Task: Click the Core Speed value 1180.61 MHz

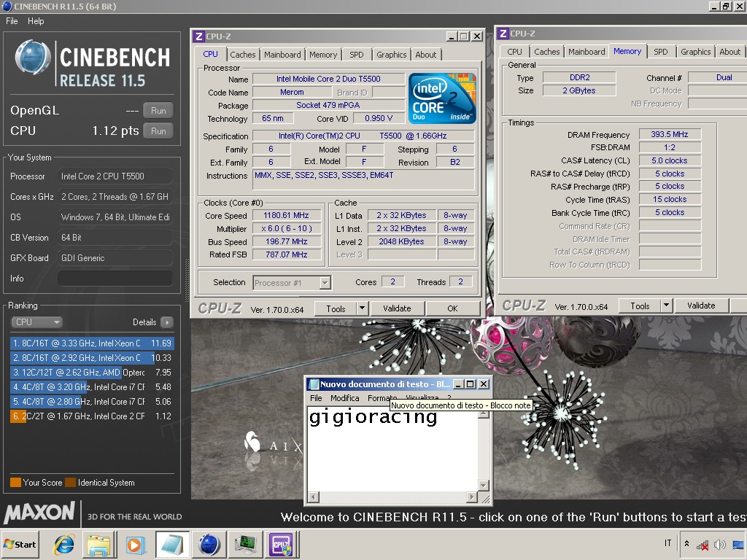Action: pyautogui.click(x=286, y=215)
